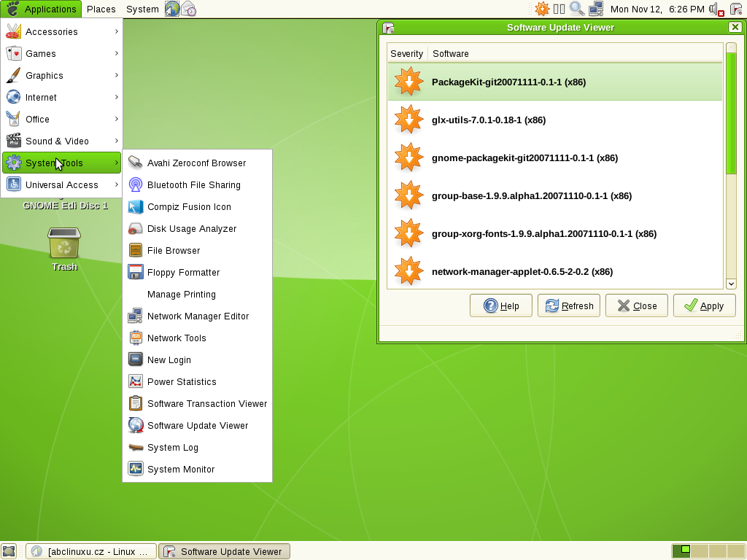Click the updates list scrollbar thumb
747x560 pixels.
pyautogui.click(x=731, y=113)
